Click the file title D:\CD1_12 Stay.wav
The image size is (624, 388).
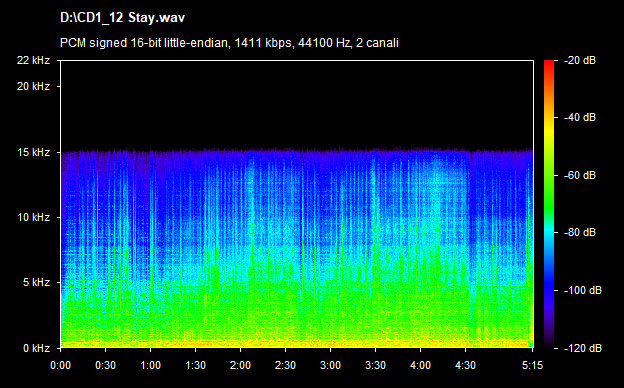(x=122, y=18)
